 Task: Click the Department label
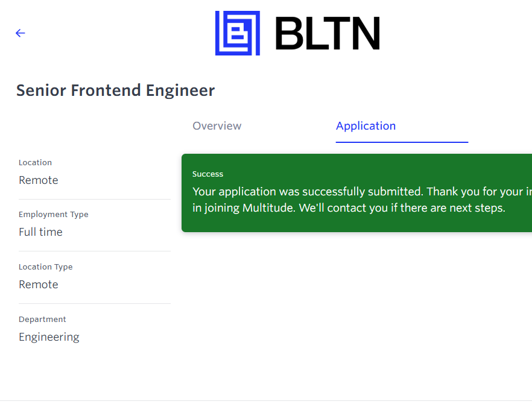point(42,319)
